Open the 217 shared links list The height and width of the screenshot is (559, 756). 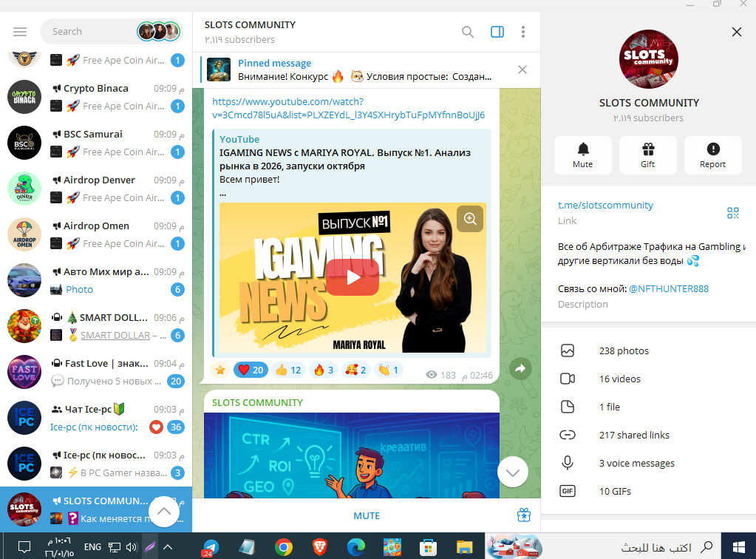pos(649,435)
